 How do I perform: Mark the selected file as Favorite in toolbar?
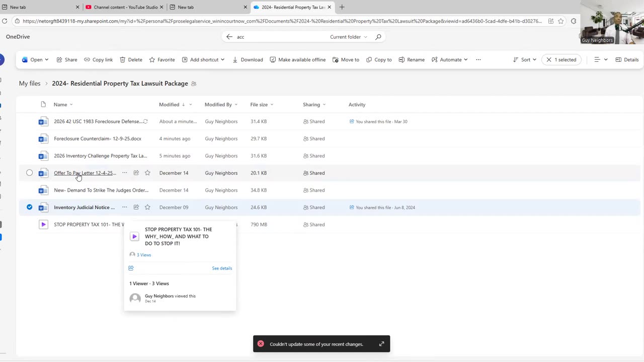(162, 60)
